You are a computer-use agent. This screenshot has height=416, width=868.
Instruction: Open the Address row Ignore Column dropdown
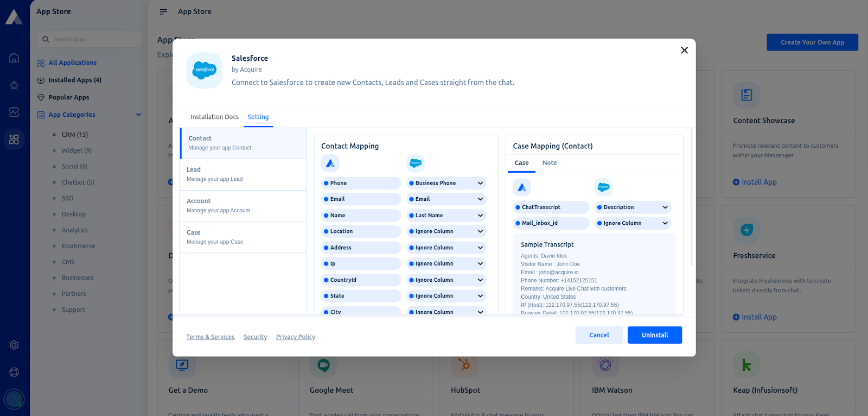(446, 248)
